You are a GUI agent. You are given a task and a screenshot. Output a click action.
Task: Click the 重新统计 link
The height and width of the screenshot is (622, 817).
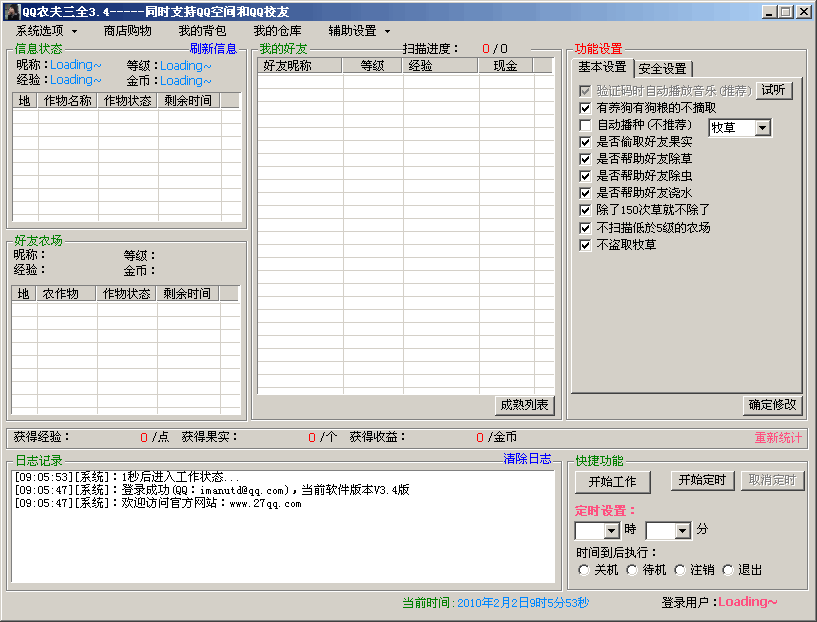point(778,438)
